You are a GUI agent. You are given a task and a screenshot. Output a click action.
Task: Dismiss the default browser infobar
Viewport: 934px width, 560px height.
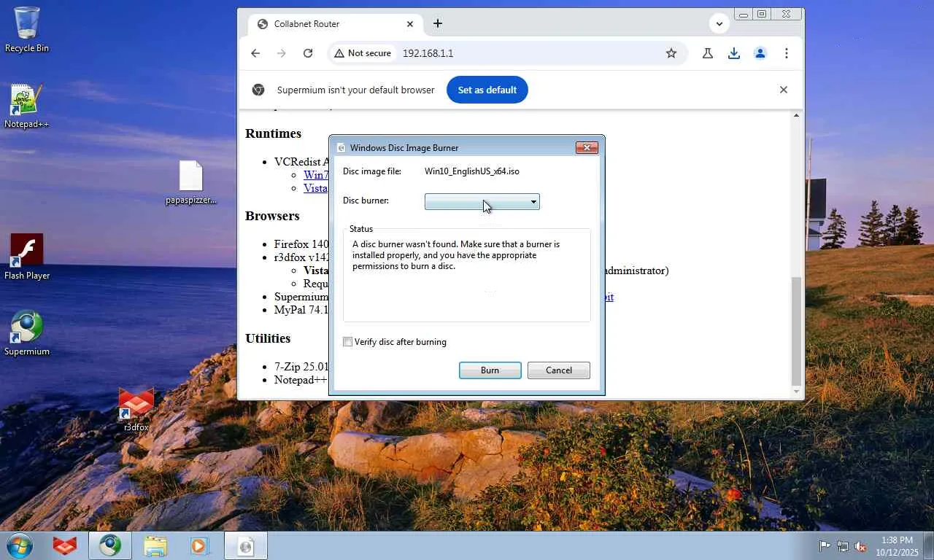(784, 90)
